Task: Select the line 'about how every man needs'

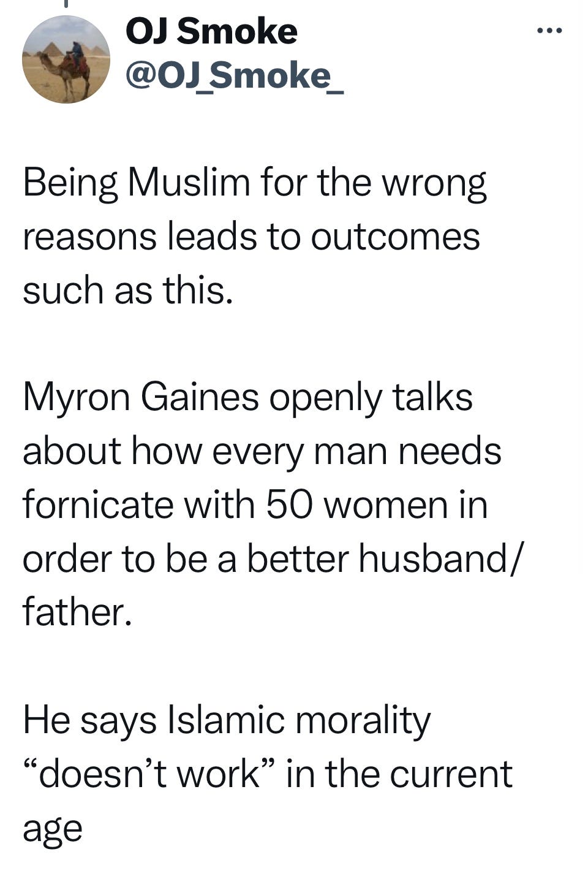Action: (262, 451)
